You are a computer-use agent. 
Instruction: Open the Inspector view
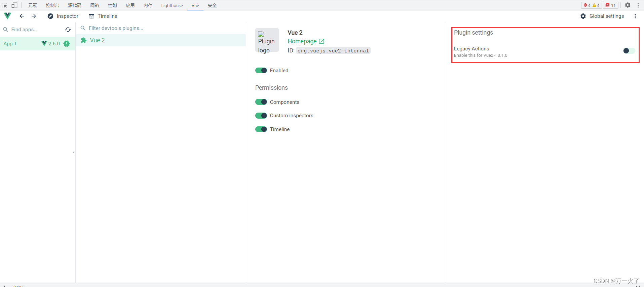point(63,16)
